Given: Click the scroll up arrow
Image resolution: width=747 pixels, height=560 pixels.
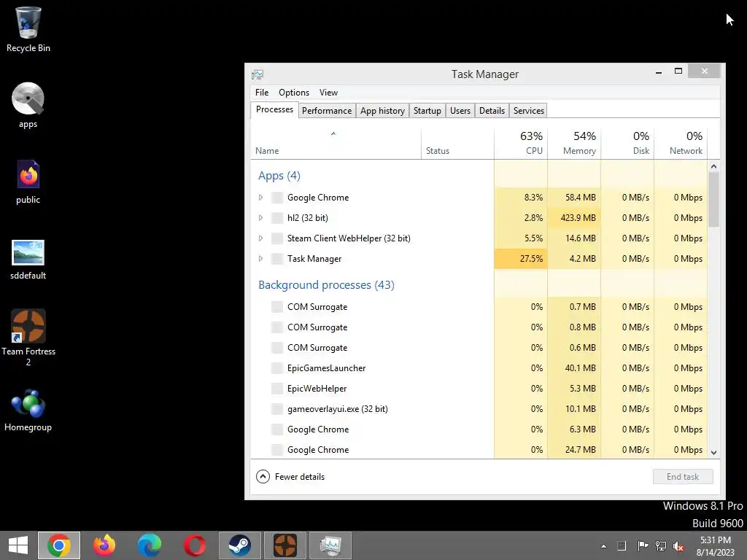Looking at the screenshot, I should (x=713, y=166).
